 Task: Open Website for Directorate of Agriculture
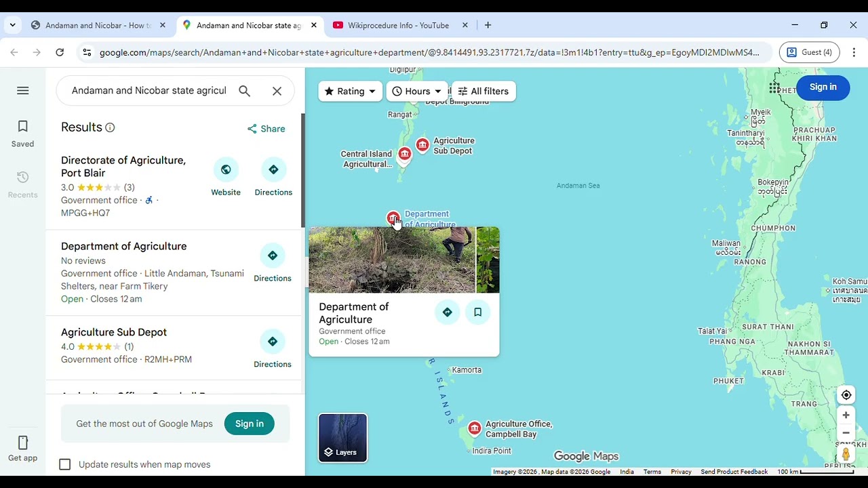(x=226, y=178)
